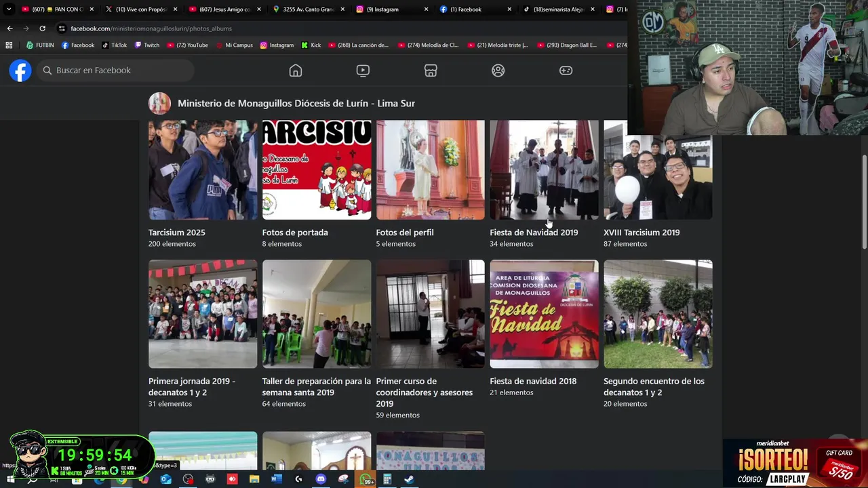Open Discord from the taskbar
Image resolution: width=868 pixels, height=488 pixels.
321,479
